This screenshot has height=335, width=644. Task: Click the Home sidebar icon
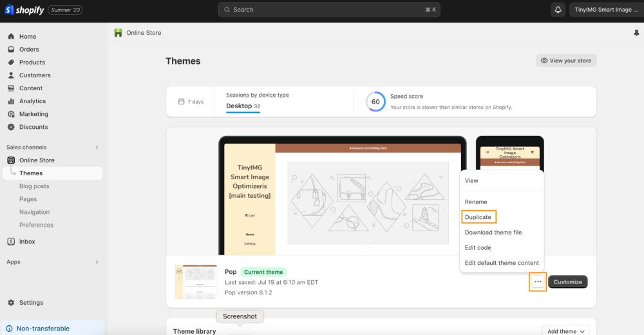[x=11, y=36]
